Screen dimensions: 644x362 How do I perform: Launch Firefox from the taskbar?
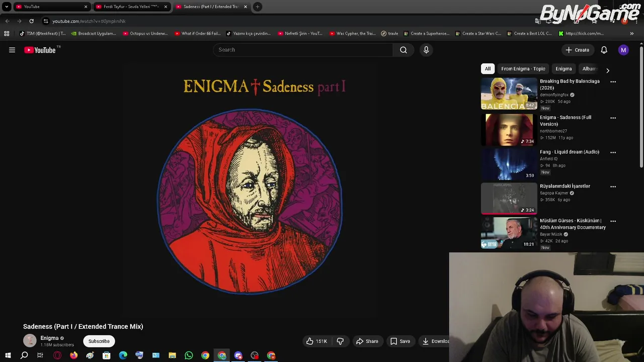pos(73,355)
